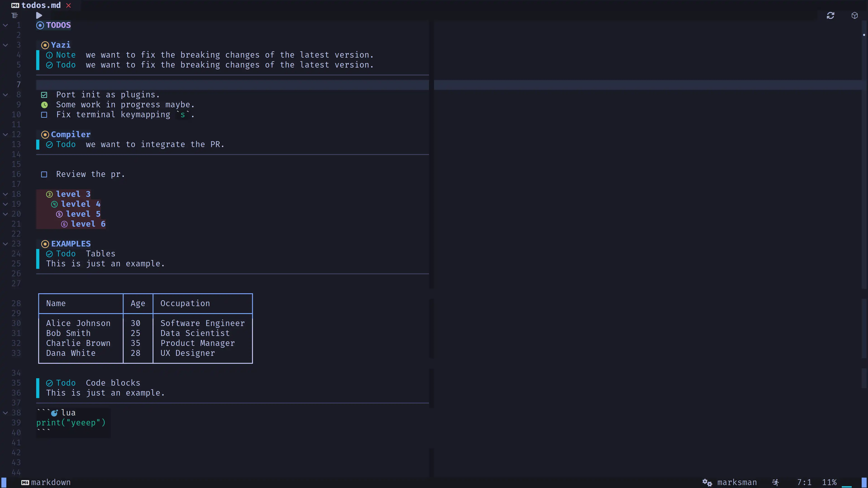Click the 'Charlie Brown' table cell
Image resolution: width=868 pixels, height=488 pixels.
78,343
